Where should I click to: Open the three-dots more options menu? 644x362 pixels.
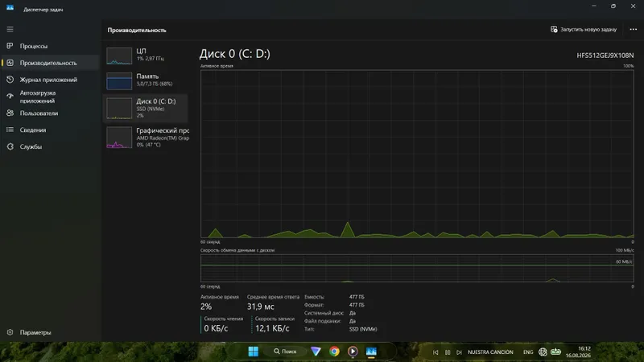[634, 30]
